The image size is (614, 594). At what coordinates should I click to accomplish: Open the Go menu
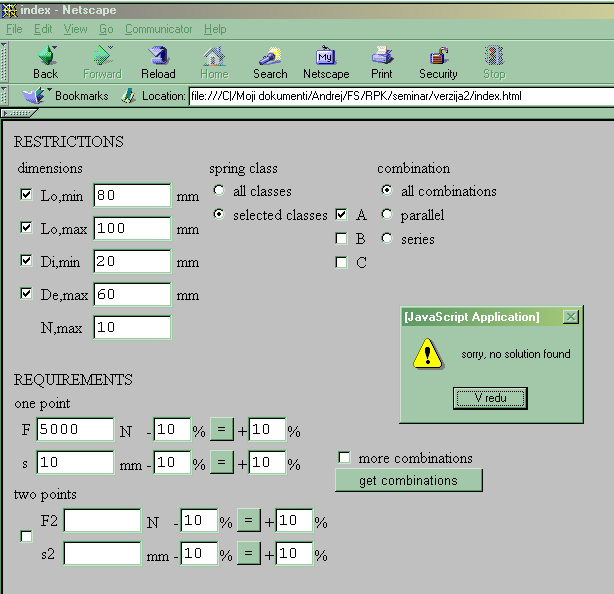pyautogui.click(x=106, y=29)
